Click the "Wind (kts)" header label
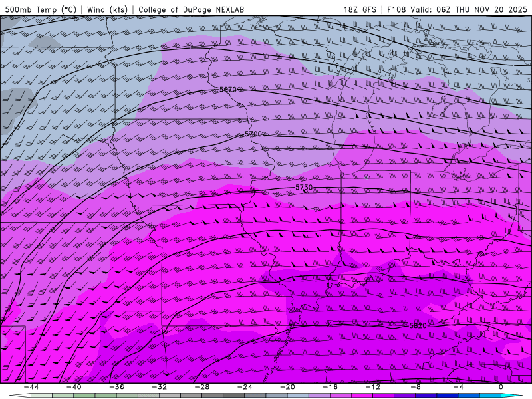532x399 pixels. click(107, 9)
